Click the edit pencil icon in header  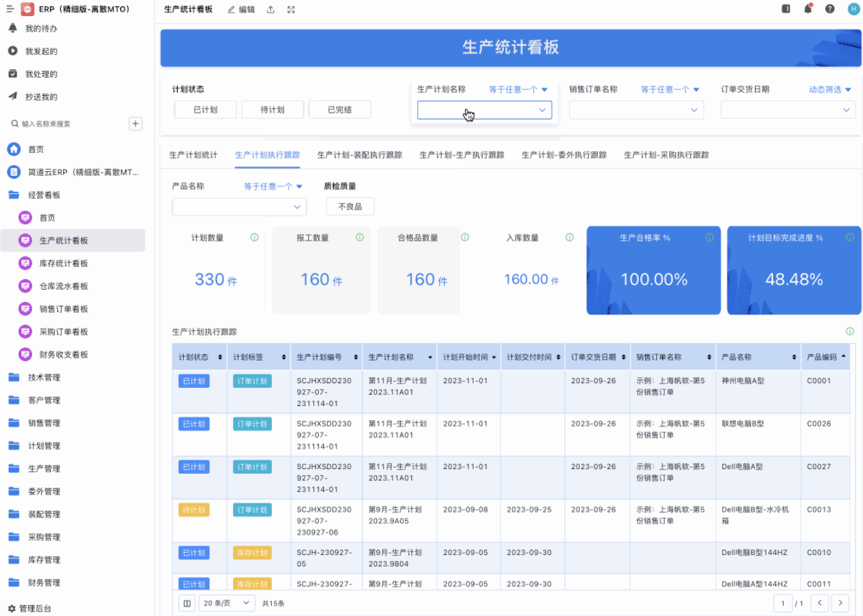[x=232, y=9]
